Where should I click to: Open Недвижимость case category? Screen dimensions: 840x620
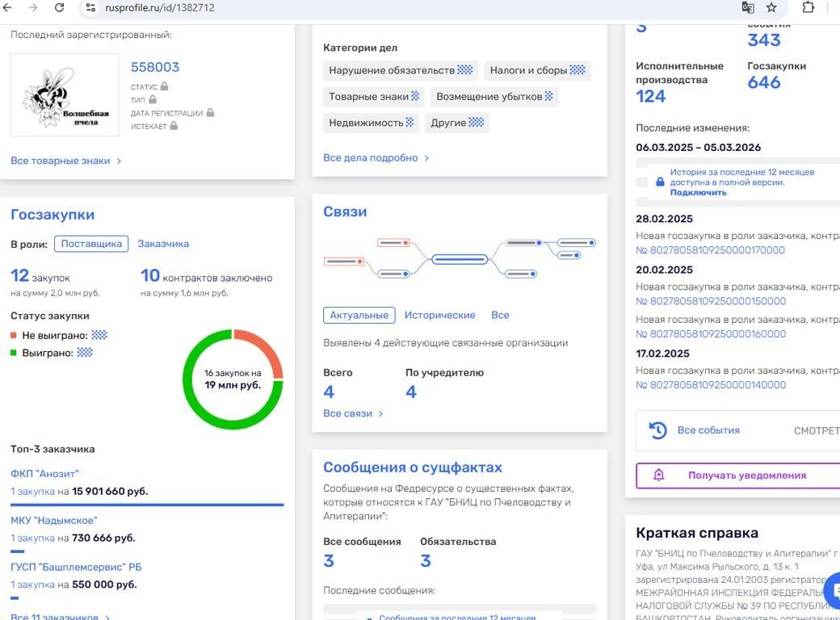pos(371,123)
